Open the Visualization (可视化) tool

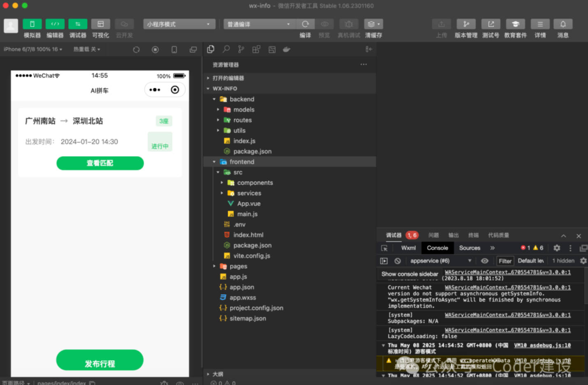point(101,24)
